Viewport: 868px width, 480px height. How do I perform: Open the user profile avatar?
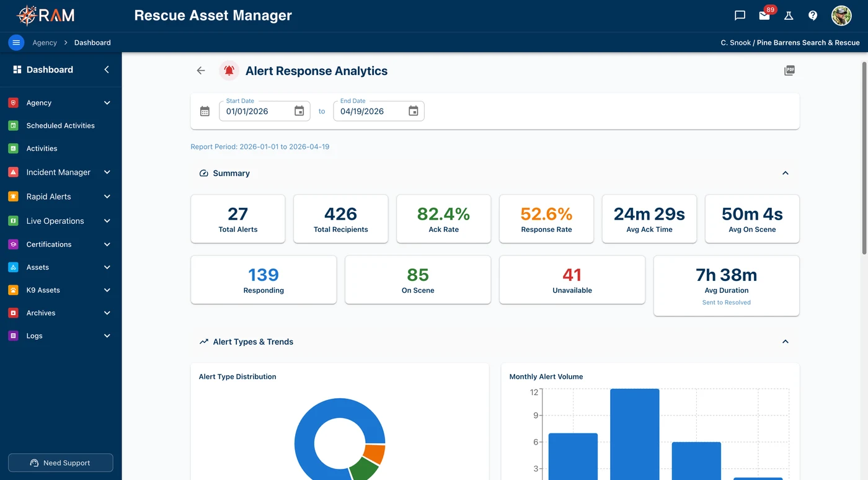point(841,16)
